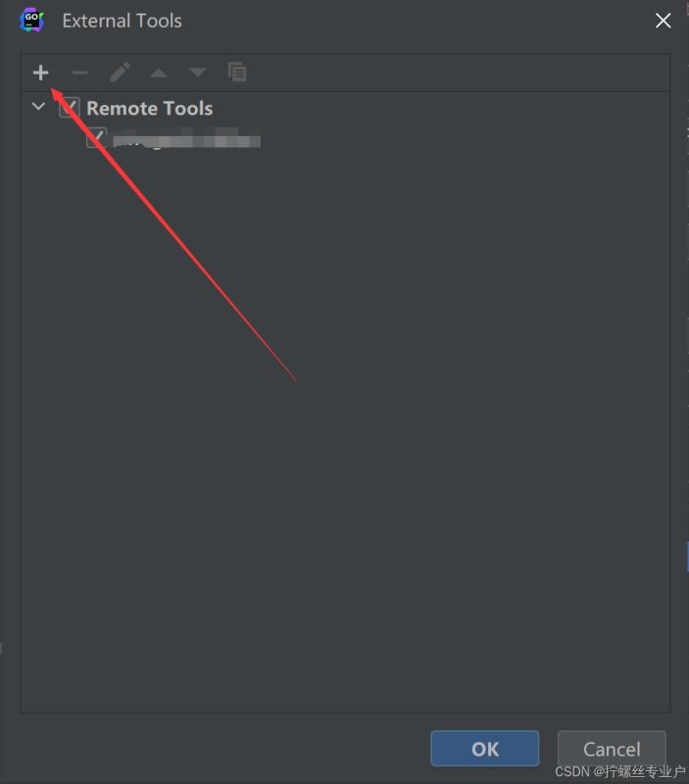Click the Move Down arrow icon
This screenshot has width=689, height=784.
tap(198, 73)
